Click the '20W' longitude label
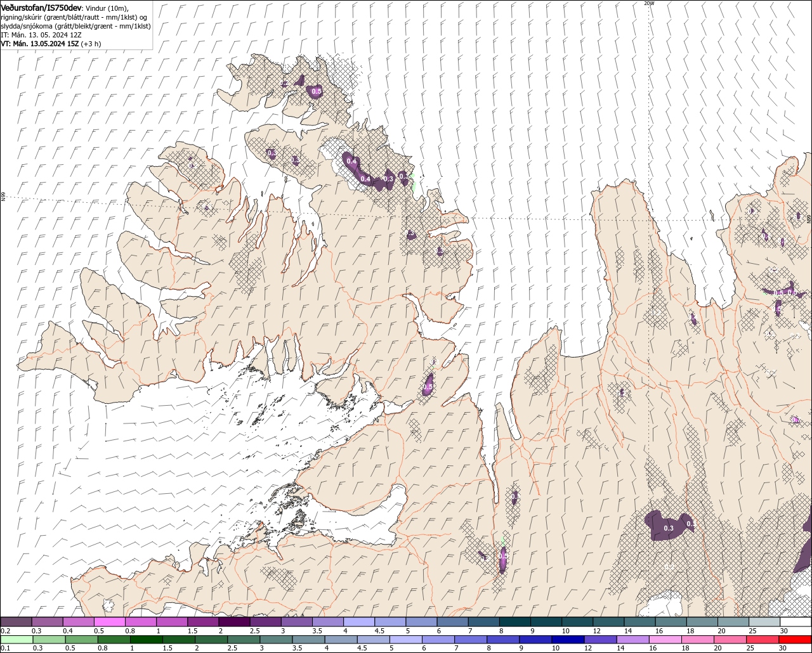812x653 pixels. pos(648,3)
